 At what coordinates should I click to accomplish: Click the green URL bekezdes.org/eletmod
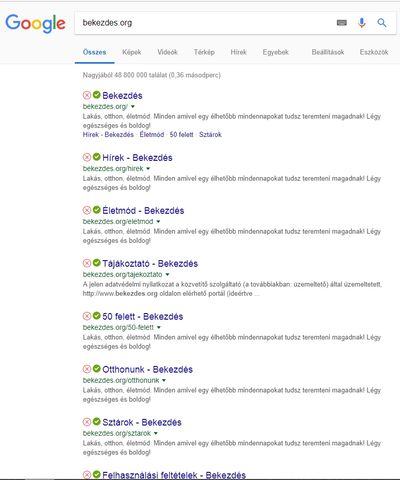[118, 222]
